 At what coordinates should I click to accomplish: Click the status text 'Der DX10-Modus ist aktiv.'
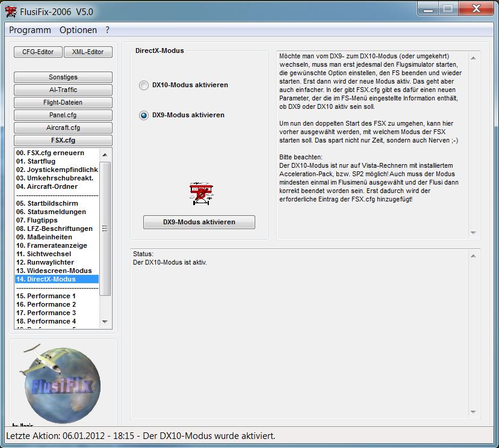pyautogui.click(x=170, y=263)
